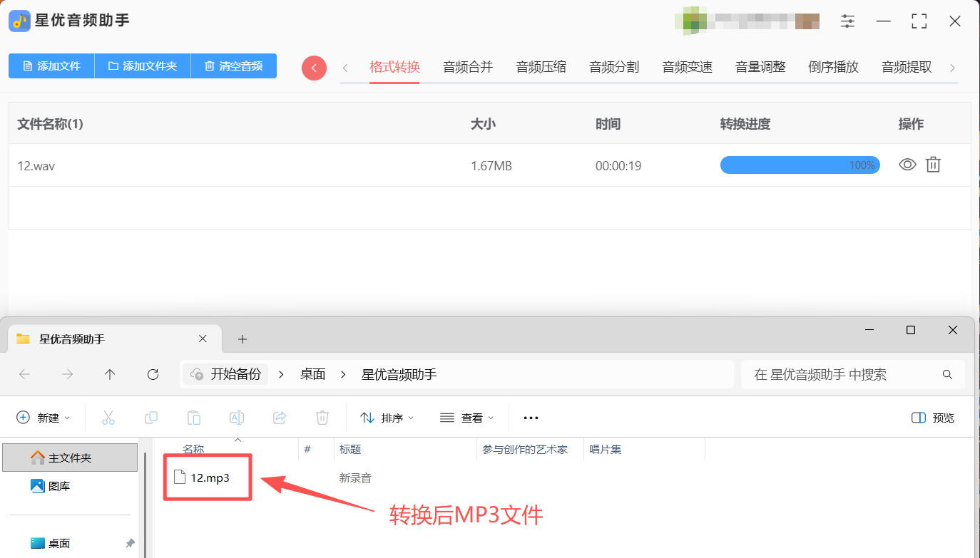Preview 12.wav output with the eye icon
This screenshot has width=980, height=558.
click(x=907, y=165)
